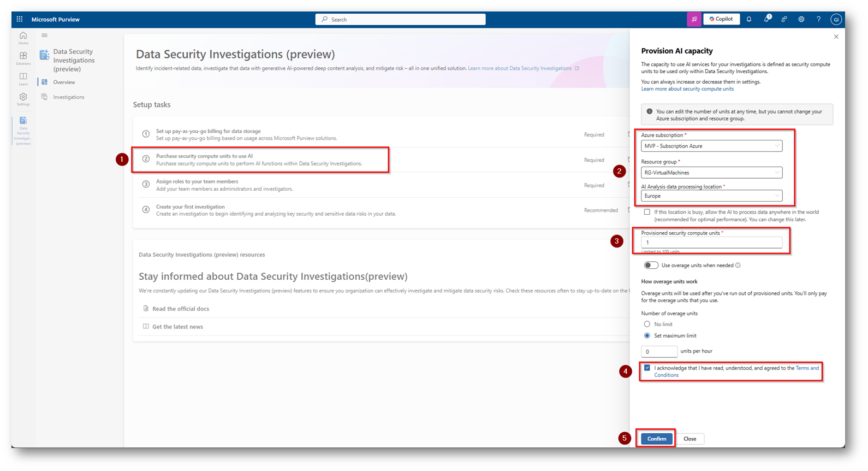Image resolution: width=868 pixels, height=471 pixels.
Task: Open notifications bell icon
Action: 749,19
